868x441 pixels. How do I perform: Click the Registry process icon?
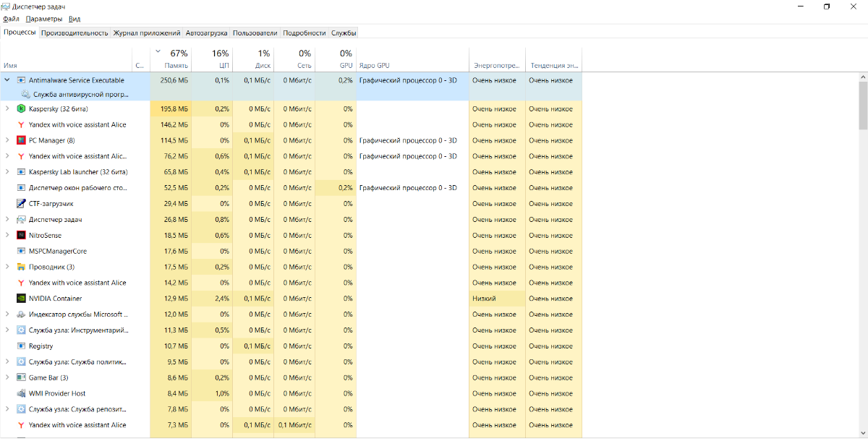tap(21, 346)
